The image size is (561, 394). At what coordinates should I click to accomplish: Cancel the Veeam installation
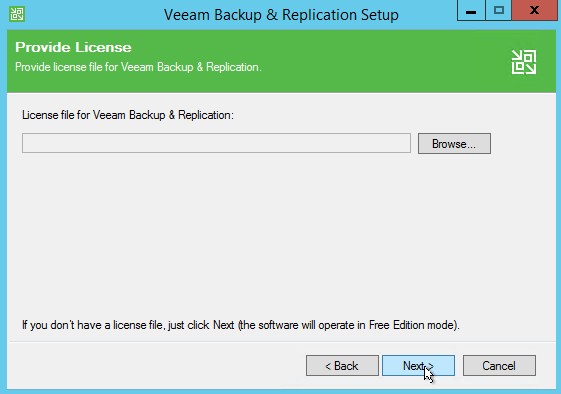pos(499,366)
